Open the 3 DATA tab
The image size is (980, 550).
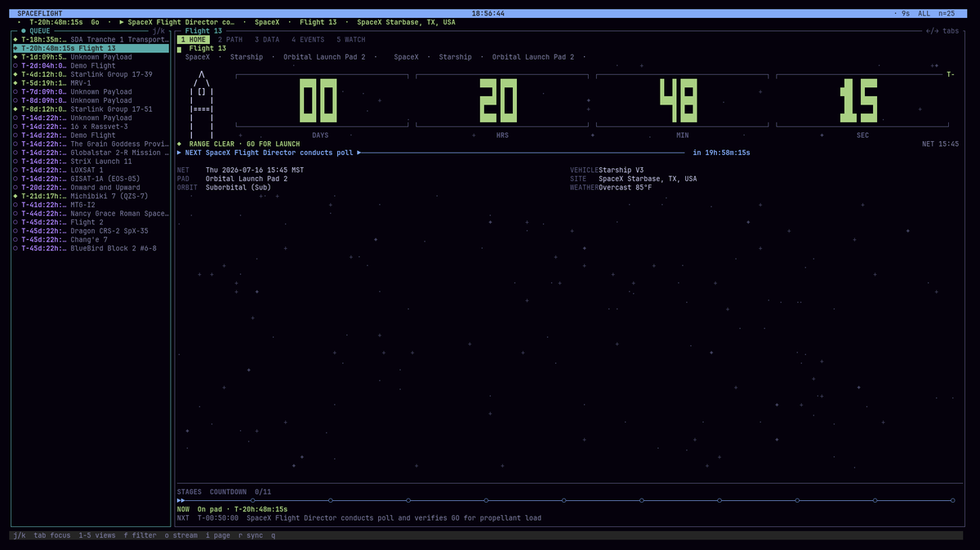pyautogui.click(x=267, y=39)
